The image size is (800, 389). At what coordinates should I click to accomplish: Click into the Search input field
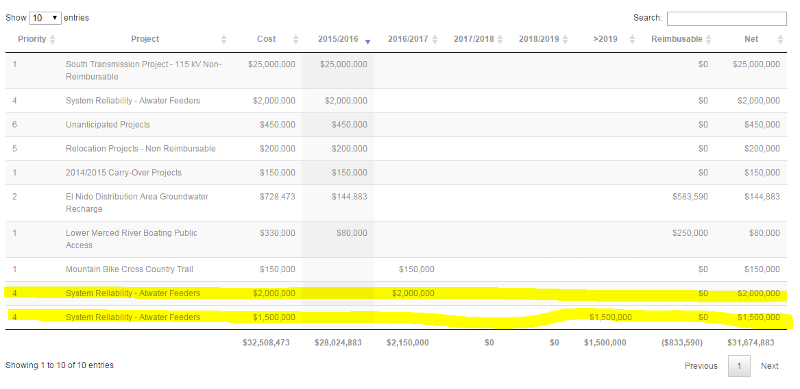tap(727, 18)
